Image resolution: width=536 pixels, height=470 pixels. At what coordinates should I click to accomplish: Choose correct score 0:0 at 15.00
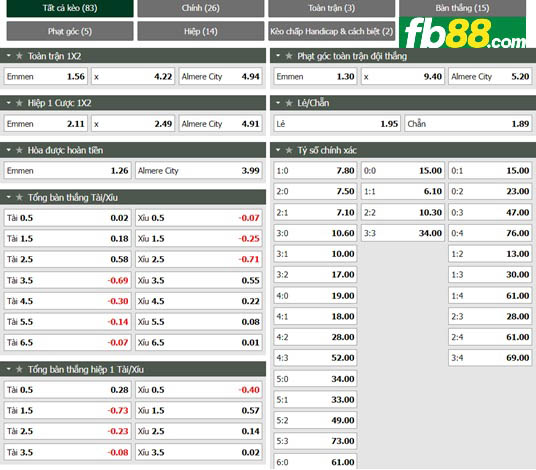pyautogui.click(x=403, y=170)
